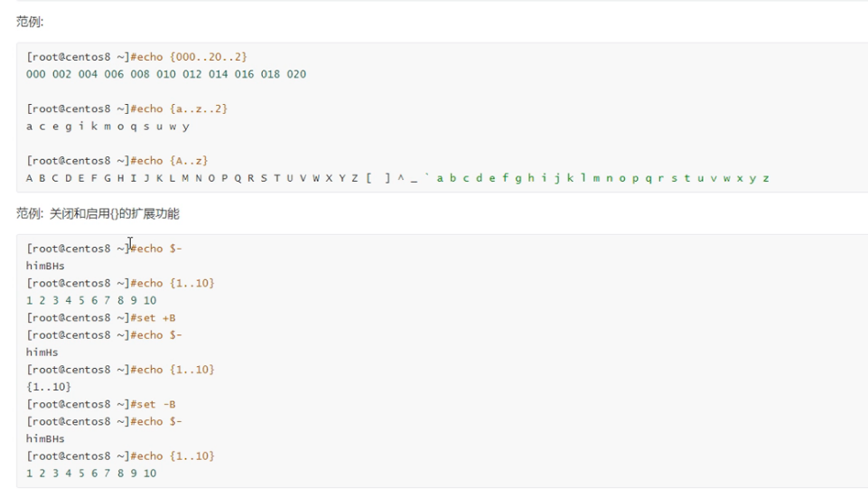The height and width of the screenshot is (498, 868).
Task: Click the 关闭和启用{}的扩展功能 heading
Action: tap(114, 214)
